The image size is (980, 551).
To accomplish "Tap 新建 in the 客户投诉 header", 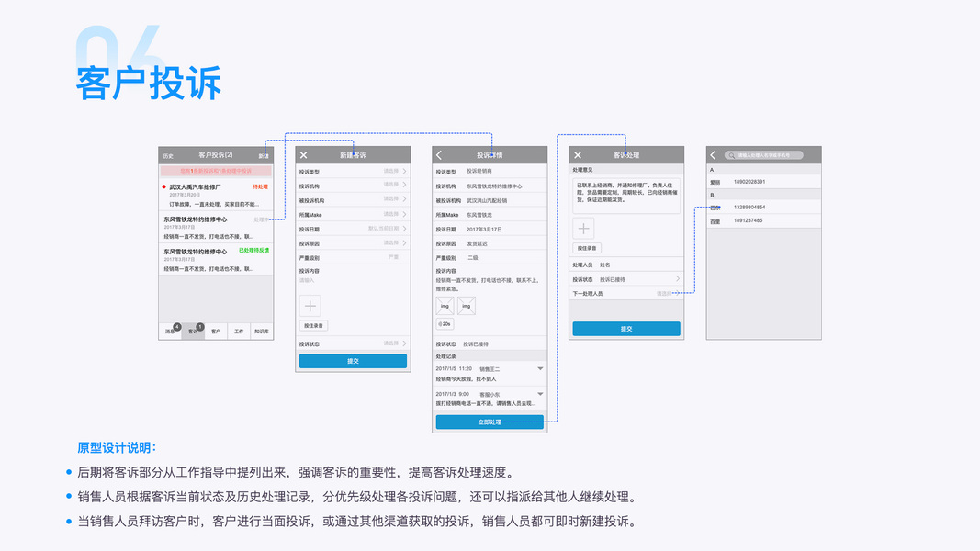I will (x=264, y=156).
